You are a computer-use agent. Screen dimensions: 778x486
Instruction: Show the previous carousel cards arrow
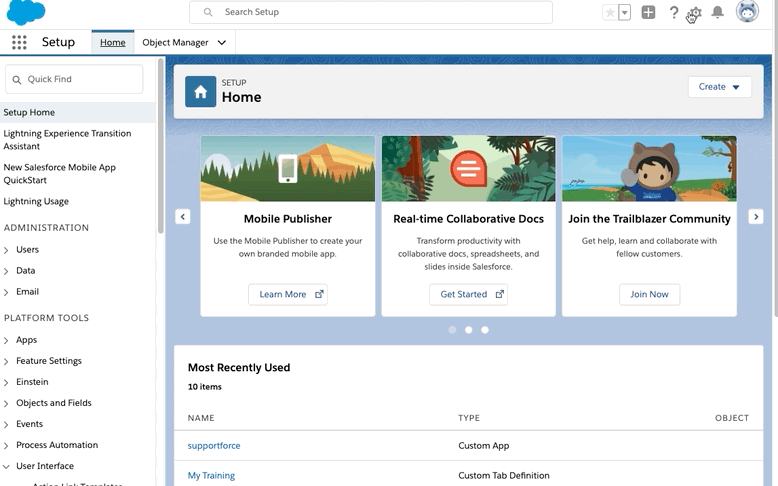coord(183,216)
